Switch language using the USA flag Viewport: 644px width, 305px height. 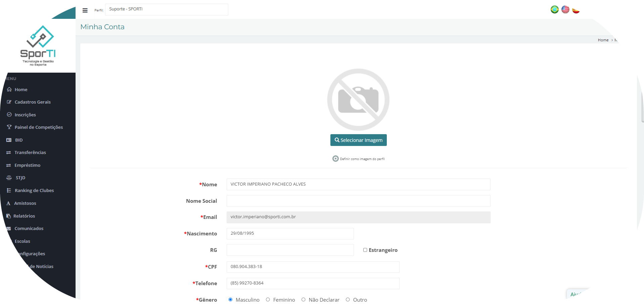565,9
